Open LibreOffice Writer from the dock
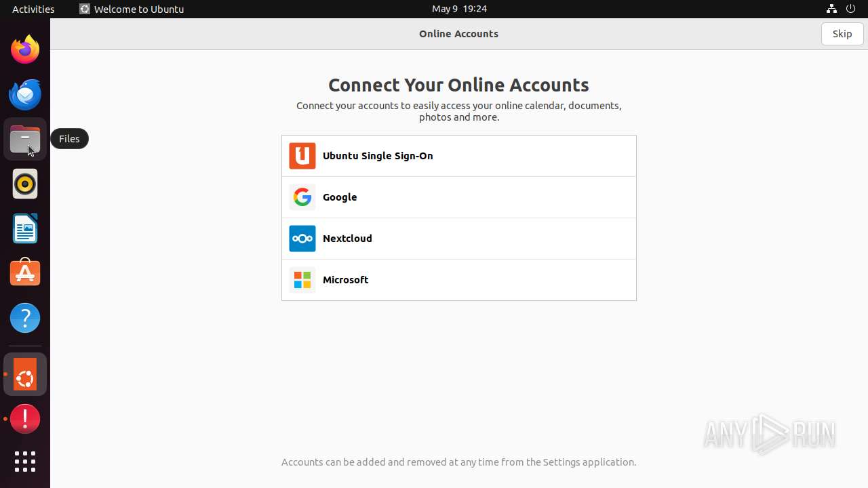This screenshot has width=868, height=488. [25, 228]
